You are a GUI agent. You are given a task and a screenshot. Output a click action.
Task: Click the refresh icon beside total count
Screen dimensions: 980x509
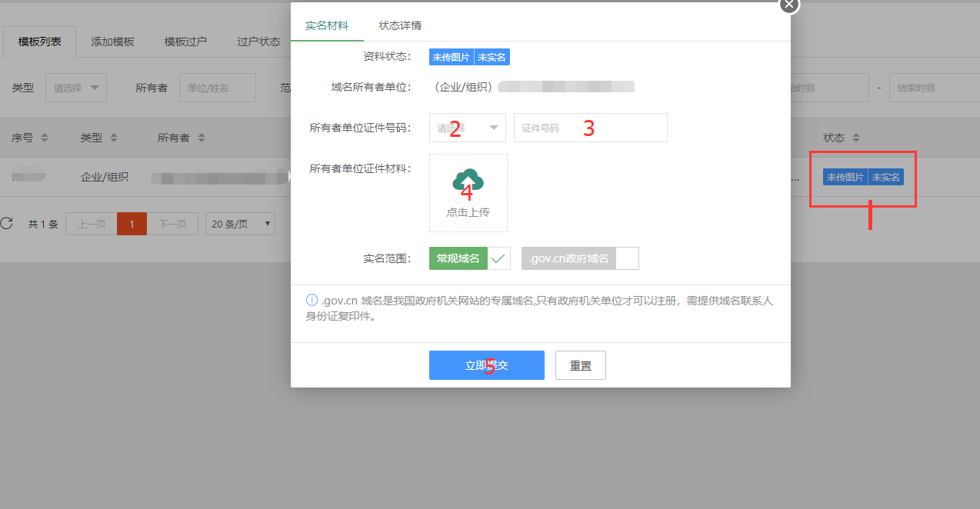click(x=7, y=224)
